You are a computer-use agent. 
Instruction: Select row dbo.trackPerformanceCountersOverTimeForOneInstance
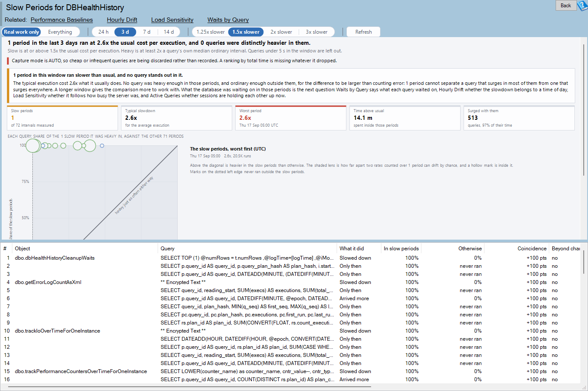(290, 371)
